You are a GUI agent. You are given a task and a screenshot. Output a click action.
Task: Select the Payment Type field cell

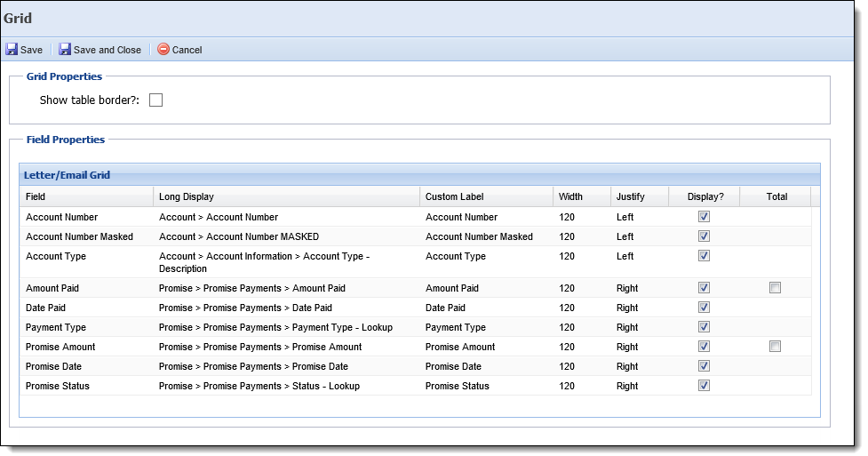point(86,327)
